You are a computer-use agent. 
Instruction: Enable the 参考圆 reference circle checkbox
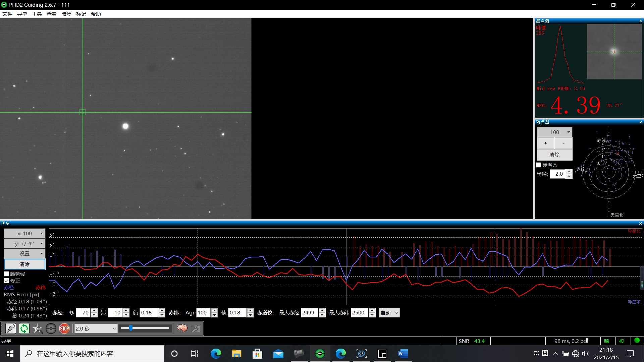539,165
